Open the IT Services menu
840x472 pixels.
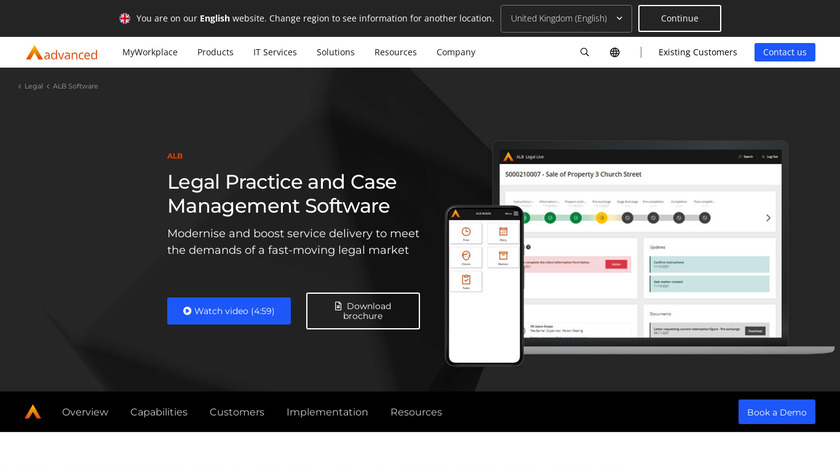tap(275, 52)
